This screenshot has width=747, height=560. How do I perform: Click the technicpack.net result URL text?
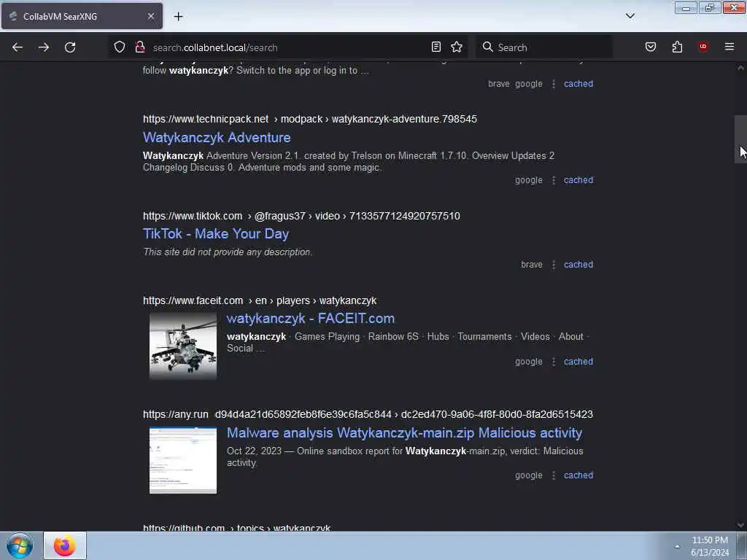pyautogui.click(x=309, y=119)
